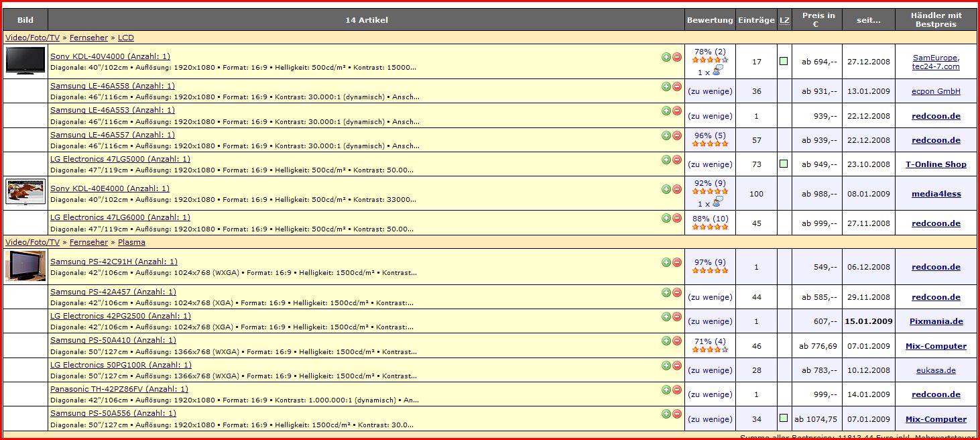The image size is (980, 440).
Task: Open user review icon for Sony KDL-40E4000
Action: click(x=717, y=203)
